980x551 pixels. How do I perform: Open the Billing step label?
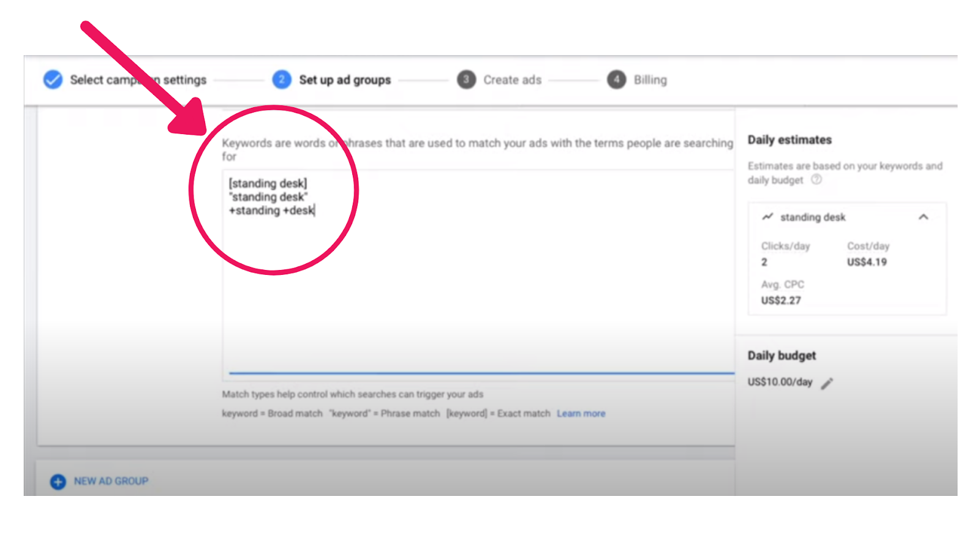(650, 80)
